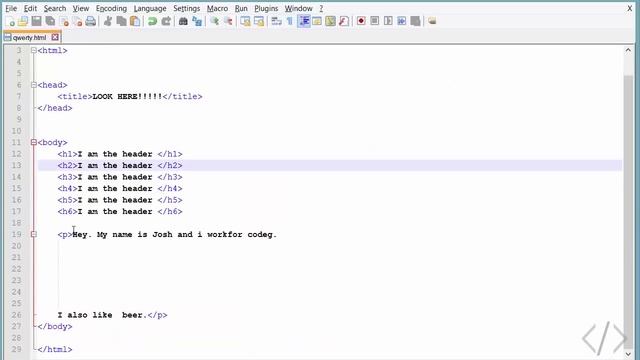Toggle synchronized horizontal scrolling icon
Viewport: 640px width, 360px height.
pyautogui.click(x=259, y=21)
